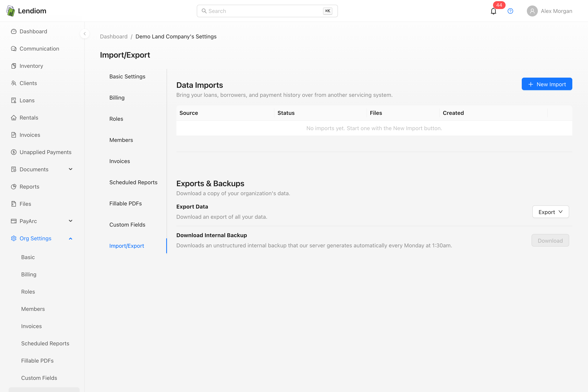Viewport: 588px width, 392px height.
Task: Click the Clients people icon
Action: click(x=14, y=83)
